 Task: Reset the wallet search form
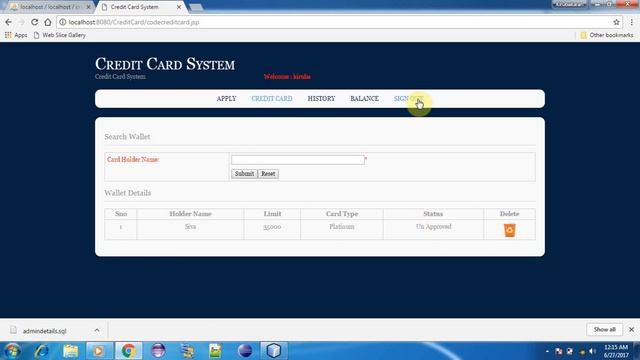tap(268, 174)
